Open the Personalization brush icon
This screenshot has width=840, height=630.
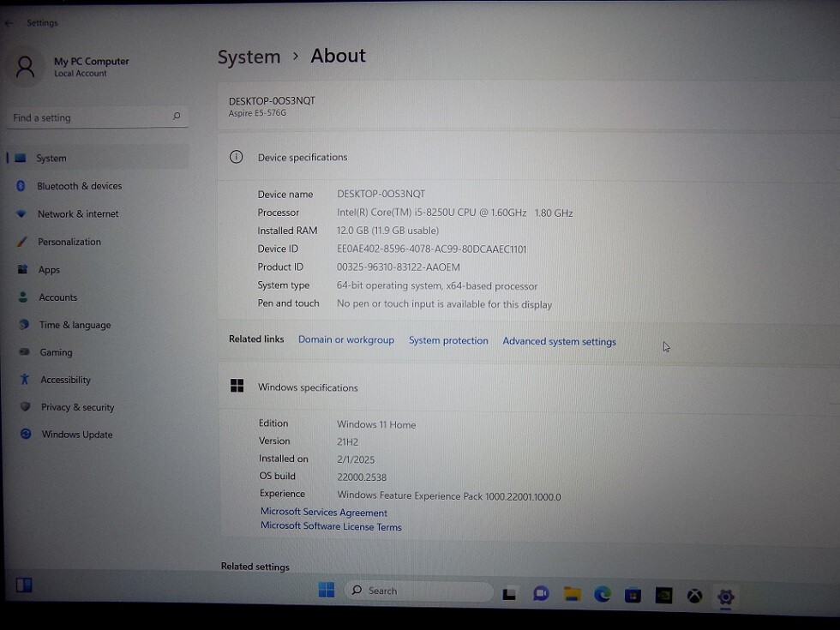pyautogui.click(x=22, y=242)
